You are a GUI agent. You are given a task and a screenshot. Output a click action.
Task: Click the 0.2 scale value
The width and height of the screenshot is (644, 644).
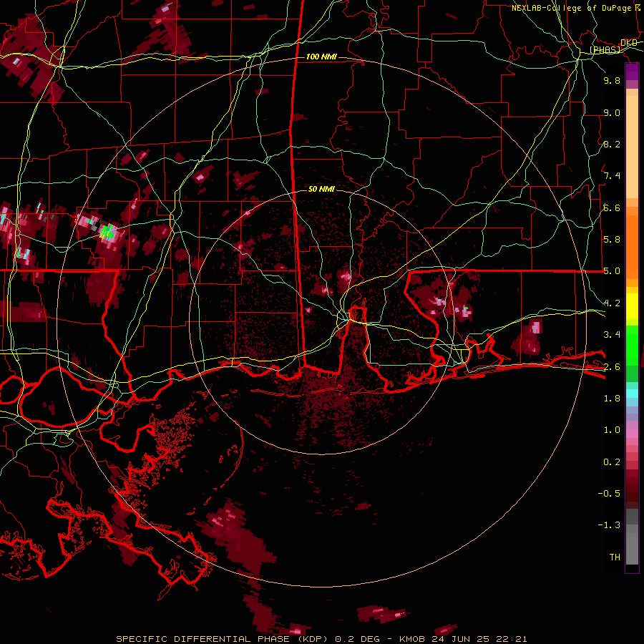pos(612,462)
